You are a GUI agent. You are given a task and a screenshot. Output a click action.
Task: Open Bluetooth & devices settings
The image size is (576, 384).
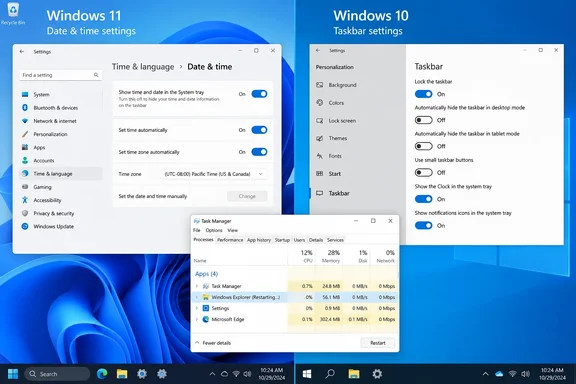coord(55,108)
